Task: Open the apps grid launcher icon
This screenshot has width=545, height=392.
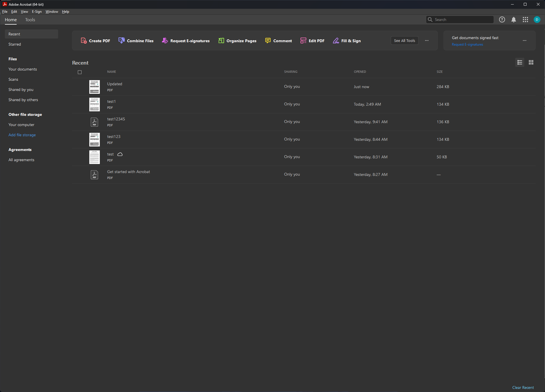Action: click(525, 20)
